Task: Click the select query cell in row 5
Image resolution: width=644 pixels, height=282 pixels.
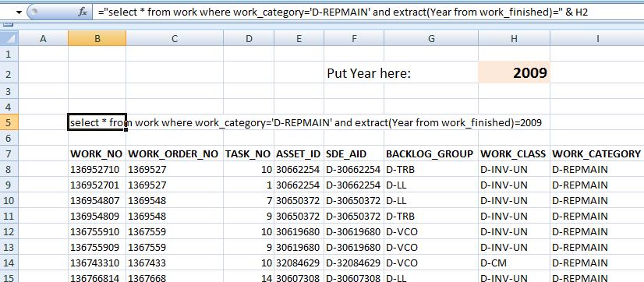Action: (97, 122)
